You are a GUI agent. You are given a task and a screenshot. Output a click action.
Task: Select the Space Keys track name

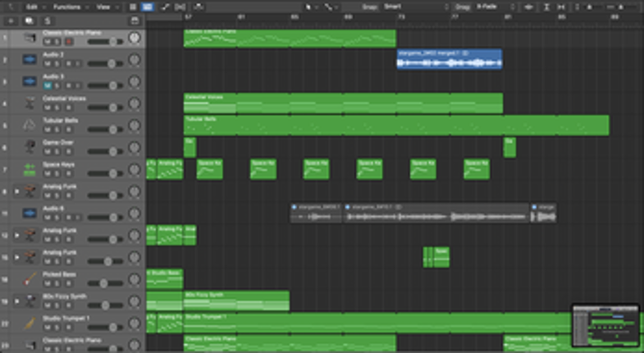pyautogui.click(x=59, y=164)
